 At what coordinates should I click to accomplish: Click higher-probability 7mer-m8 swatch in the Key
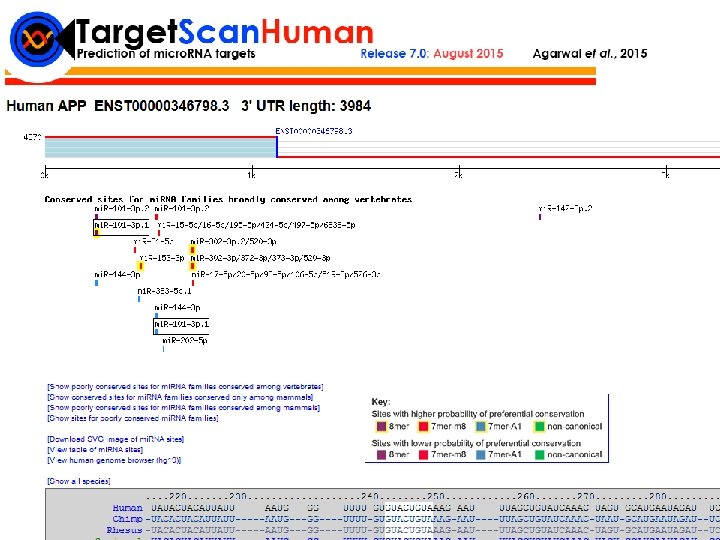coord(423,427)
